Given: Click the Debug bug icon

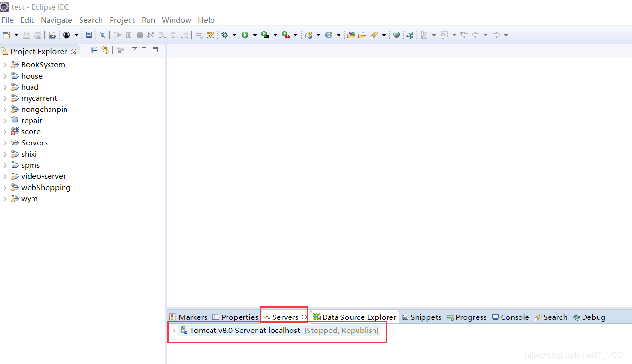Looking at the screenshot, I should 225,35.
